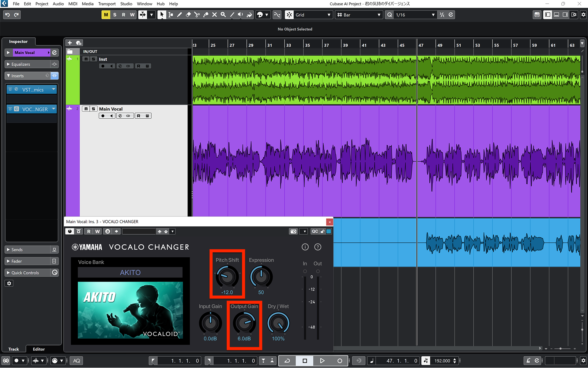
Task: Select the Play tool speaker icon
Action: tap(240, 14)
